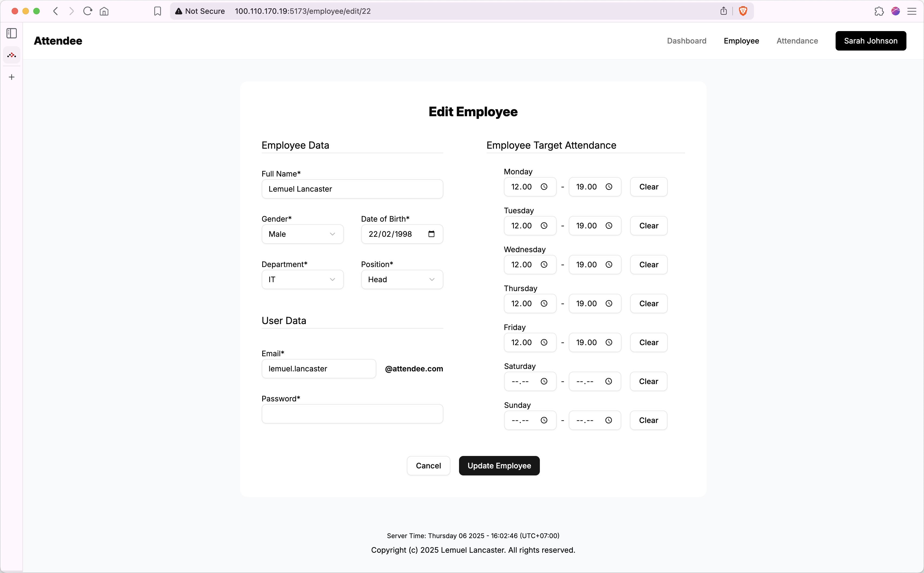This screenshot has width=924, height=573.
Task: Open Saturday's start time clock picker
Action: [x=544, y=381]
